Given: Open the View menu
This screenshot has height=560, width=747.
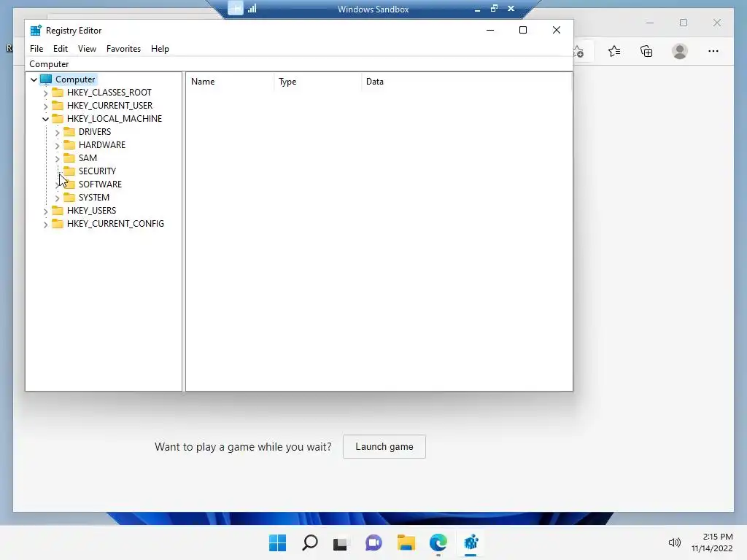Looking at the screenshot, I should (88, 49).
